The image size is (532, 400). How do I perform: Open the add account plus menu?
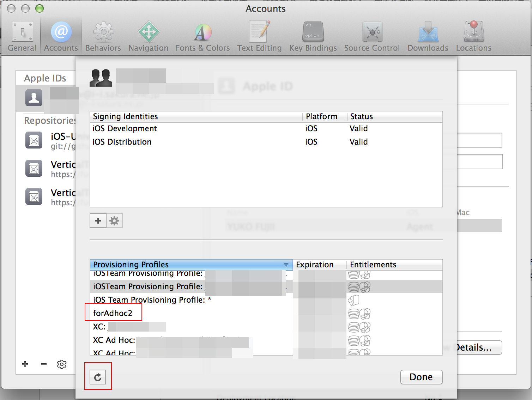tap(25, 364)
